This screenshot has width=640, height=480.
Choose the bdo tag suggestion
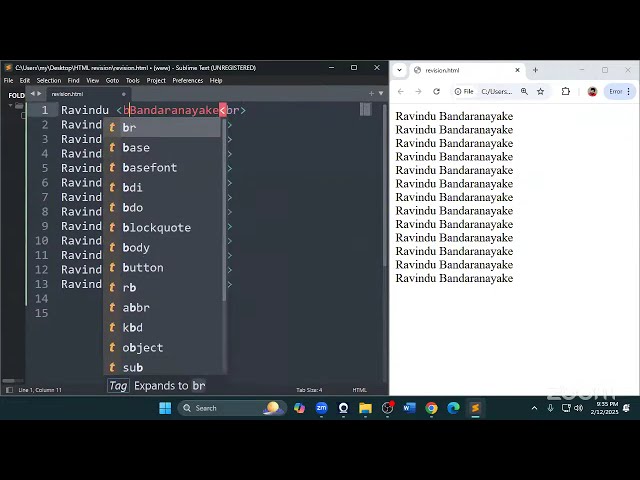(162, 207)
